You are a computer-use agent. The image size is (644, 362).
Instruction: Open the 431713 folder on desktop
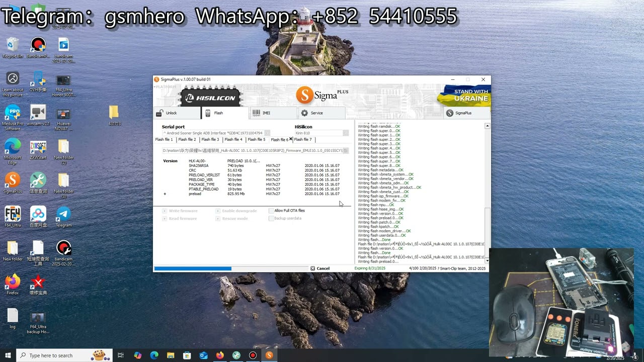point(114,116)
